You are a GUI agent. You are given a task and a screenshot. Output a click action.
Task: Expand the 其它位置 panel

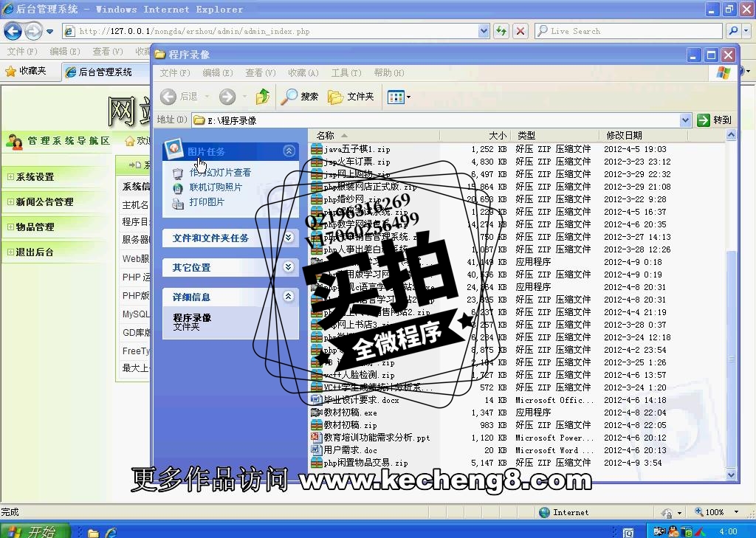pyautogui.click(x=289, y=266)
